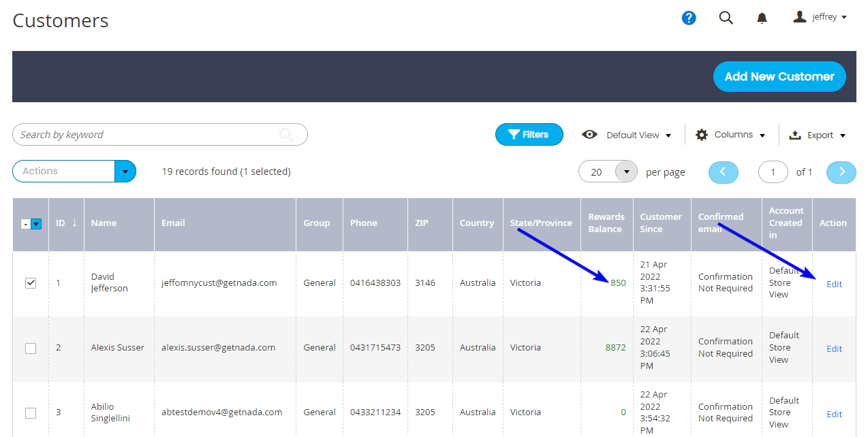
Task: Click rewards balance 8872
Action: pos(615,347)
